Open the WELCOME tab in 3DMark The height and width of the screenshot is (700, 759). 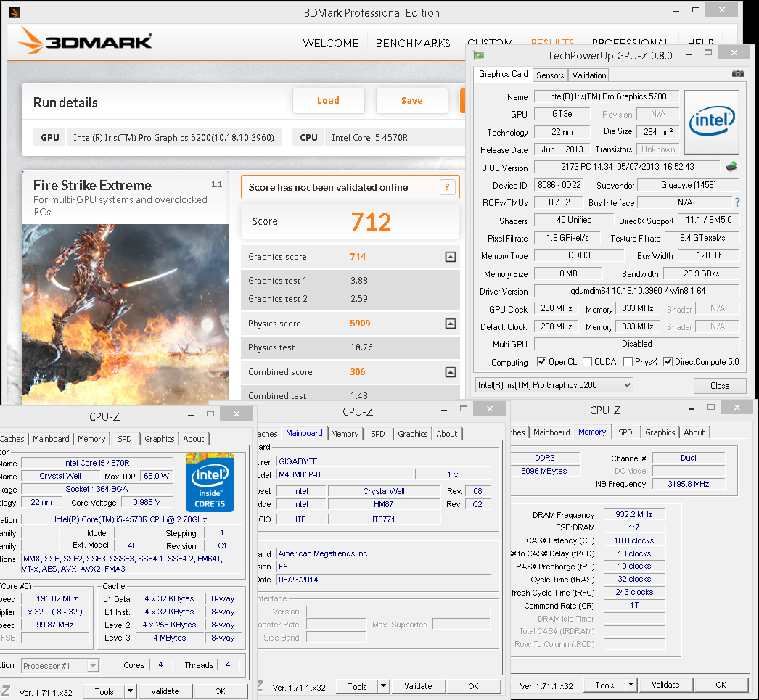(x=331, y=44)
